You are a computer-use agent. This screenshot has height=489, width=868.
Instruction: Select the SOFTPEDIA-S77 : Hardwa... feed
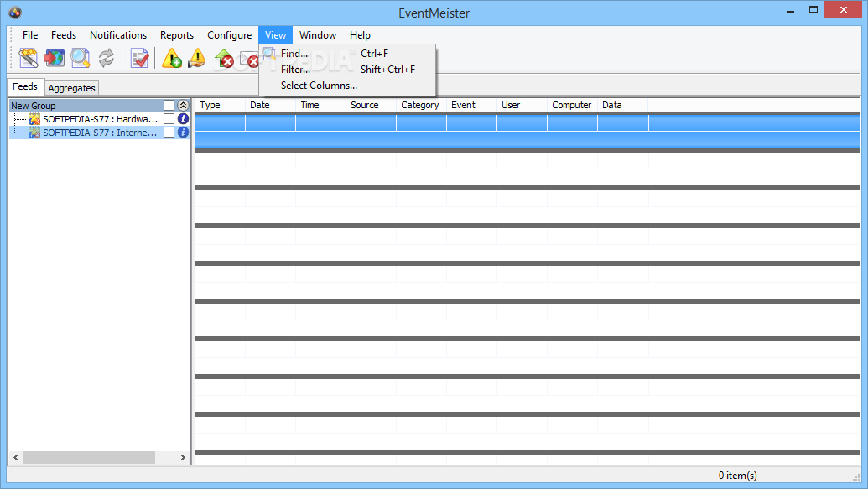(x=100, y=119)
